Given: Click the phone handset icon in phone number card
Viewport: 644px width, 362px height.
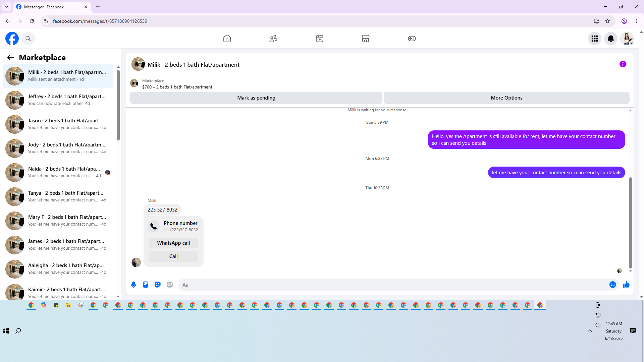Looking at the screenshot, I should [154, 226].
